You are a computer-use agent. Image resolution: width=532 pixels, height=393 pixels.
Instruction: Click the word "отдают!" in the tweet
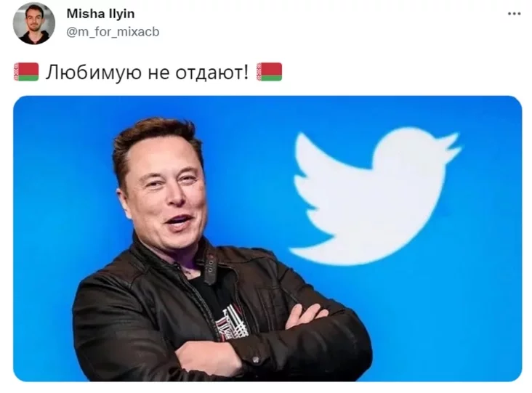coord(212,73)
